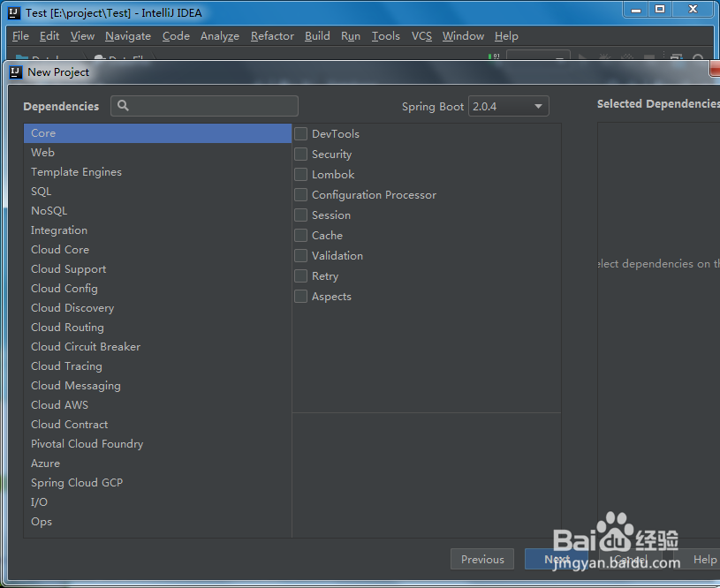Select Cloud Discovery in the list

coord(157,308)
